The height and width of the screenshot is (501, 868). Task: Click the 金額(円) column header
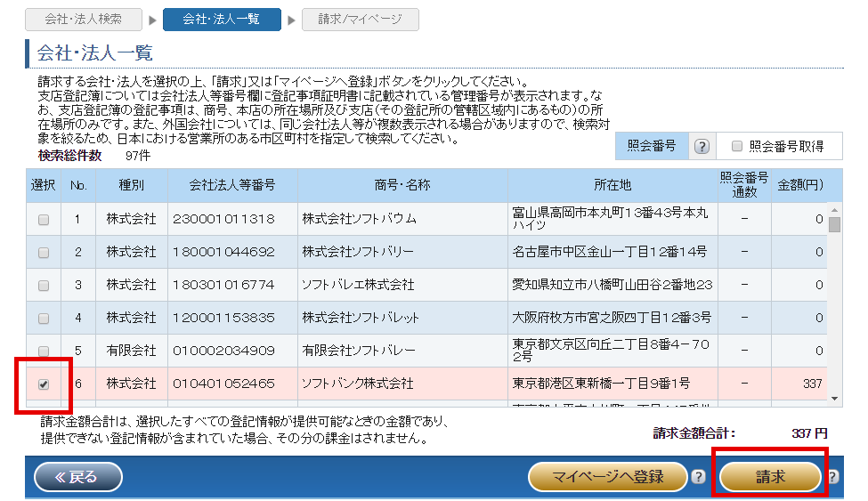click(800, 185)
